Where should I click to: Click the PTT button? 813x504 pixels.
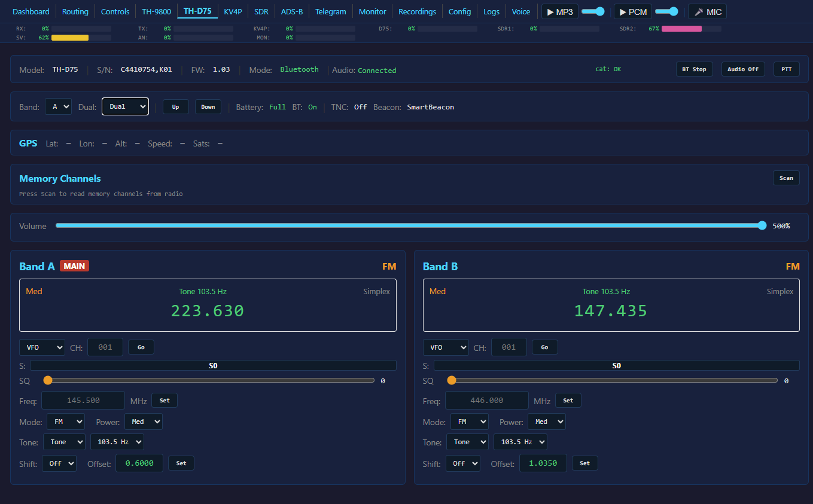[x=787, y=69]
